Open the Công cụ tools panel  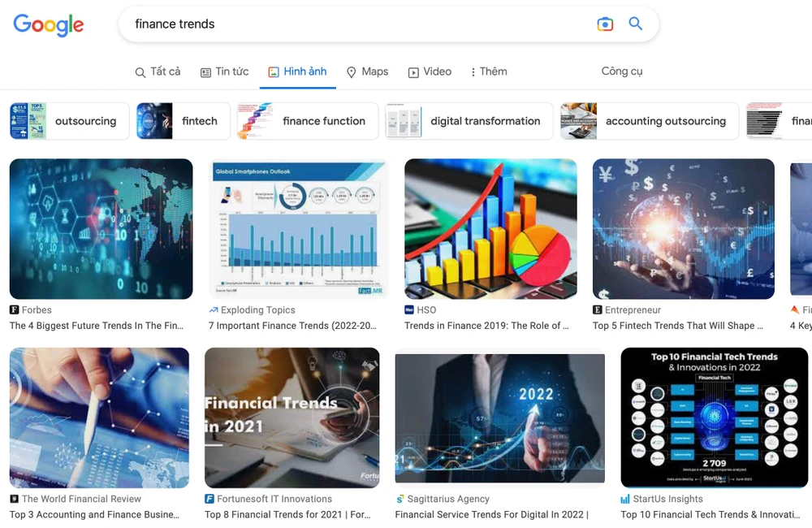point(621,71)
